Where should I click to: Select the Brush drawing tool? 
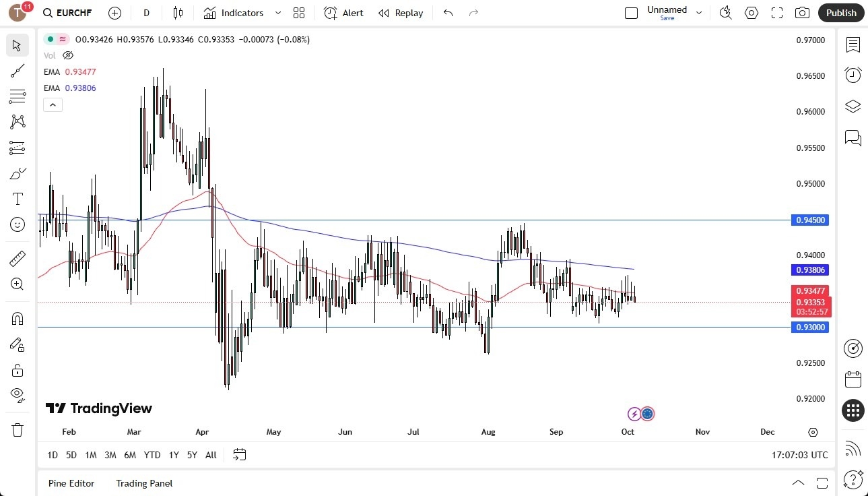coord(18,173)
